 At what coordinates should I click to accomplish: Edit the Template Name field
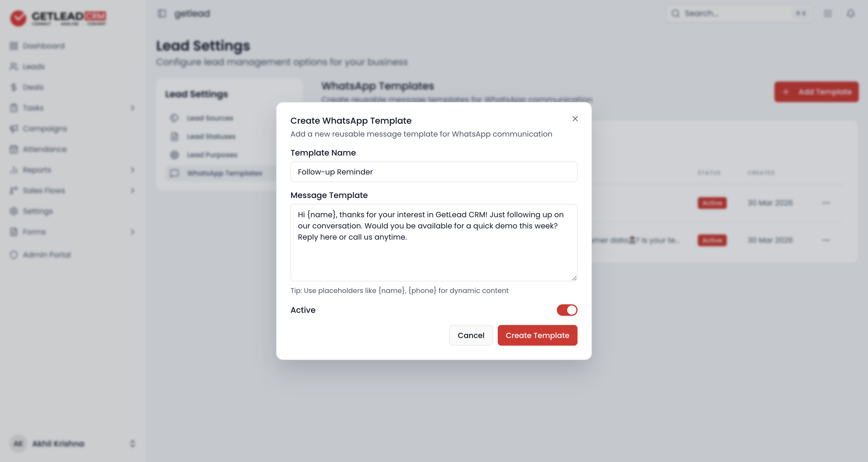(x=434, y=172)
